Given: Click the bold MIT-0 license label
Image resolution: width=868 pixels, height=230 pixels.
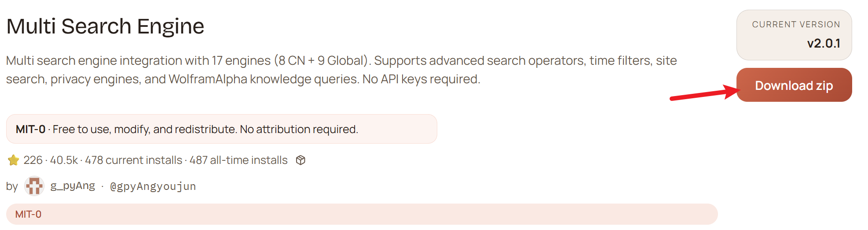Looking at the screenshot, I should [x=31, y=129].
